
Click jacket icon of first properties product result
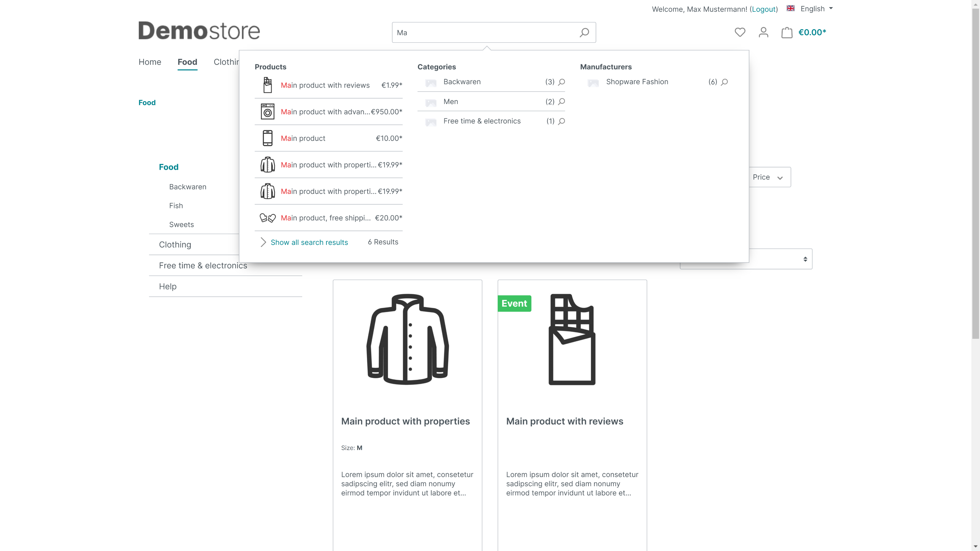point(268,165)
